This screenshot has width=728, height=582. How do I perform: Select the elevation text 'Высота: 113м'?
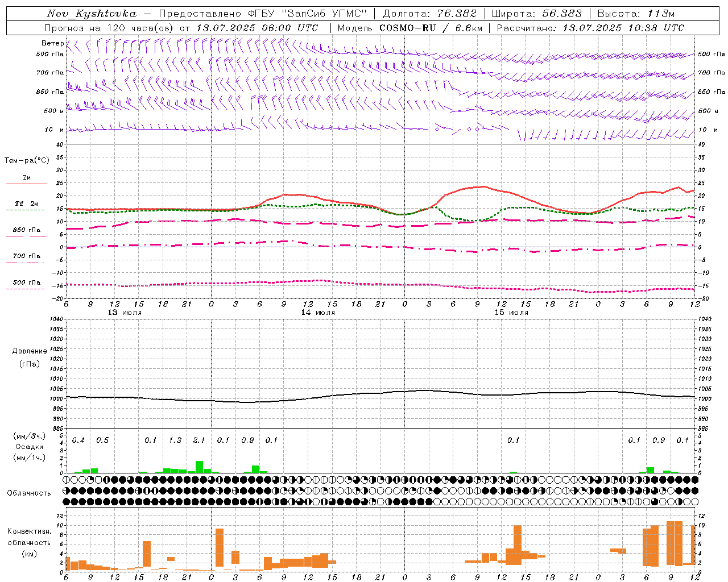click(636, 14)
